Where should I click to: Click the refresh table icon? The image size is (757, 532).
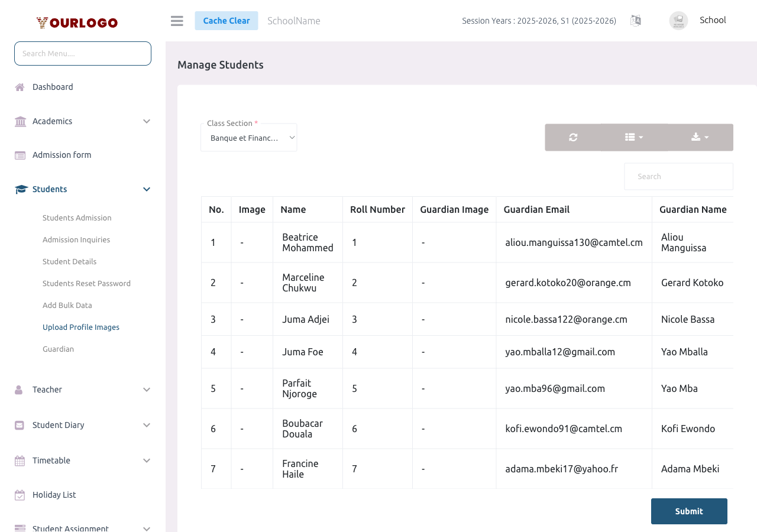573,137
